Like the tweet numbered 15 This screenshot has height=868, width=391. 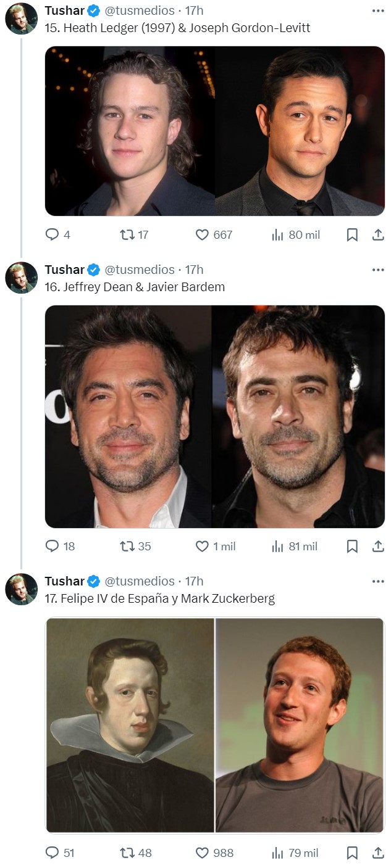click(x=203, y=234)
